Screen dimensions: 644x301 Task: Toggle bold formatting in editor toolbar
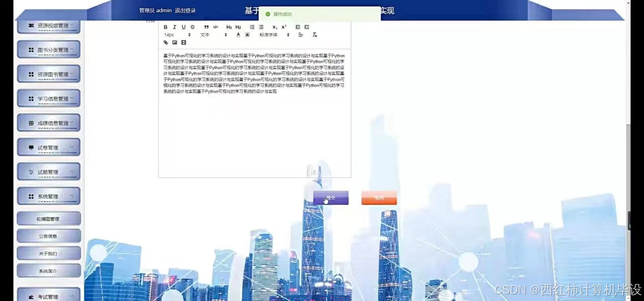pos(165,27)
